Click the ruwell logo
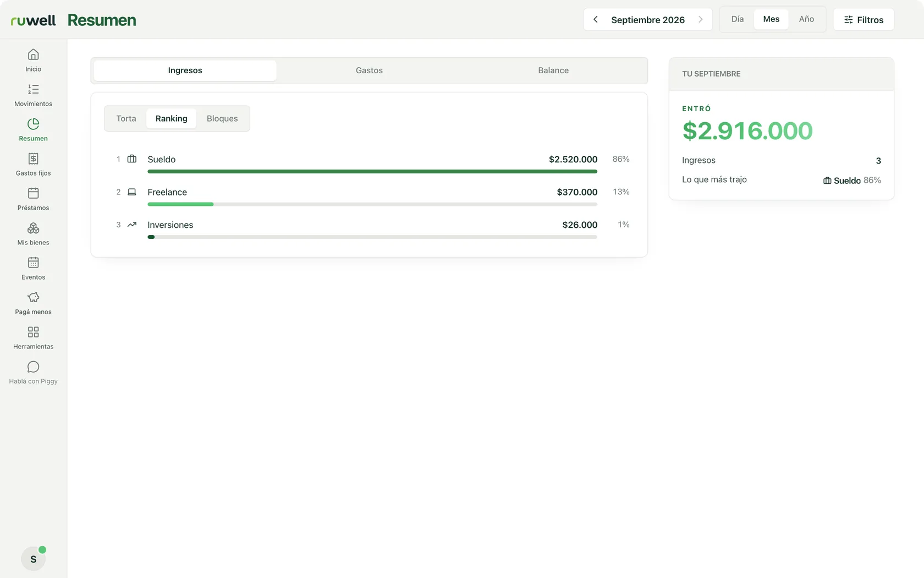Image resolution: width=924 pixels, height=578 pixels. tap(33, 20)
